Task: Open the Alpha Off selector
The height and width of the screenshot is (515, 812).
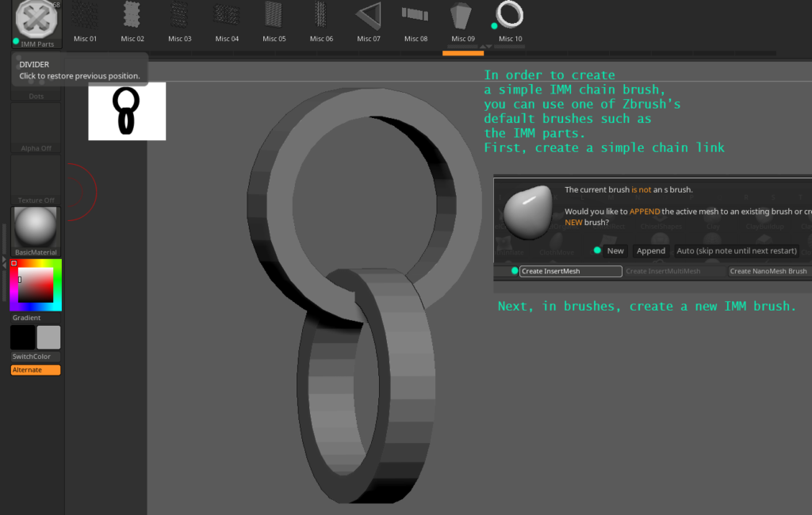Action: (36, 127)
